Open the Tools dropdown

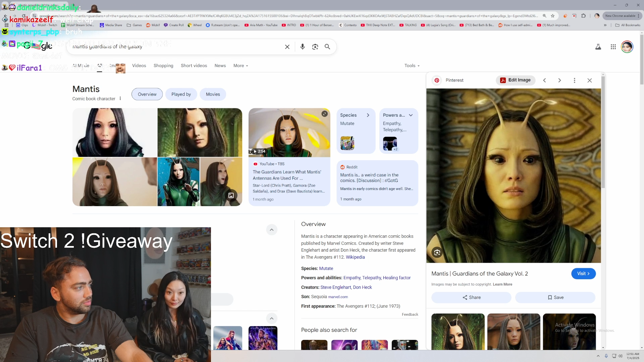[x=412, y=66]
